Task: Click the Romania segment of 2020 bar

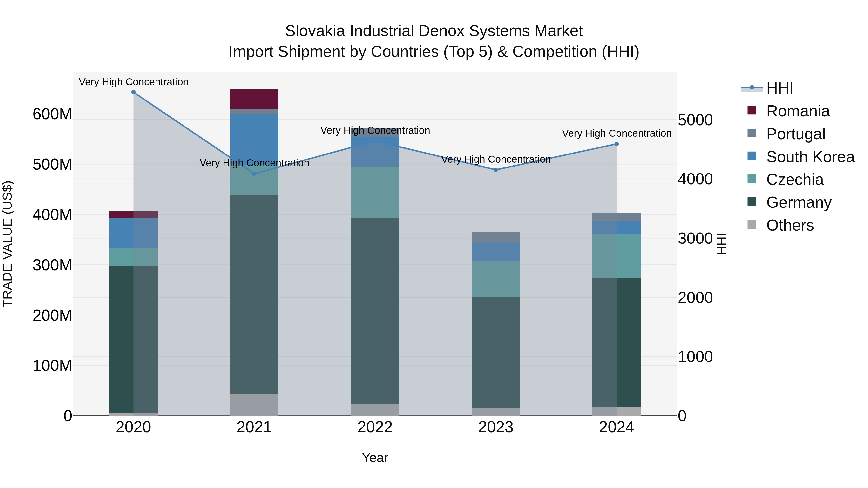Action: [x=133, y=214]
